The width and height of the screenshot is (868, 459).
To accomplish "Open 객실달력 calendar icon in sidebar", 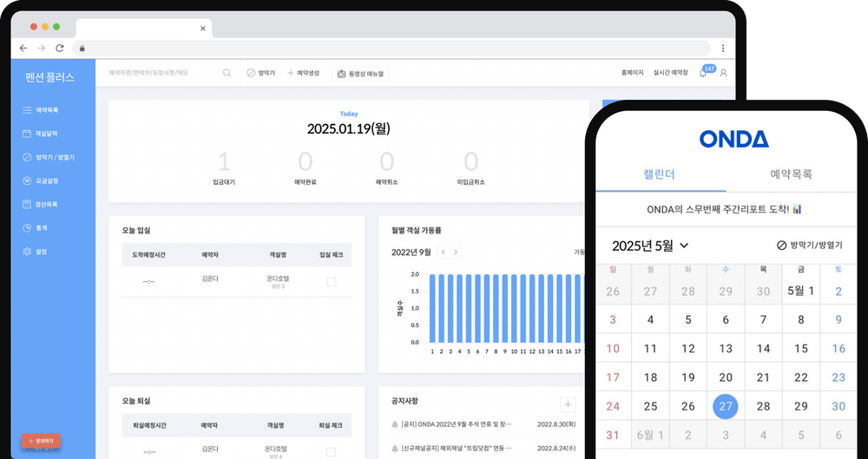I will pyautogui.click(x=27, y=134).
